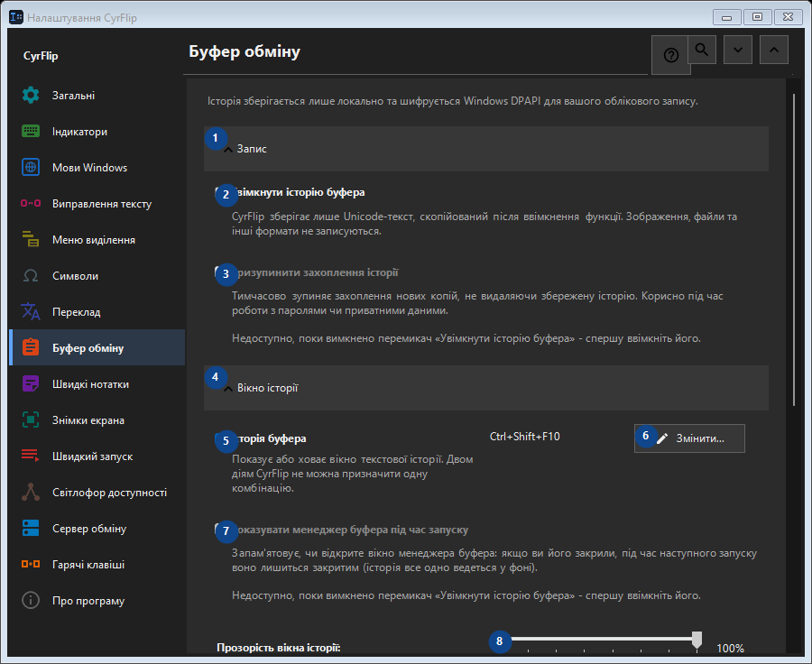Viewport: 812px width, 664px height.
Task: Collapse the Вікно історії section
Action: [x=485, y=388]
